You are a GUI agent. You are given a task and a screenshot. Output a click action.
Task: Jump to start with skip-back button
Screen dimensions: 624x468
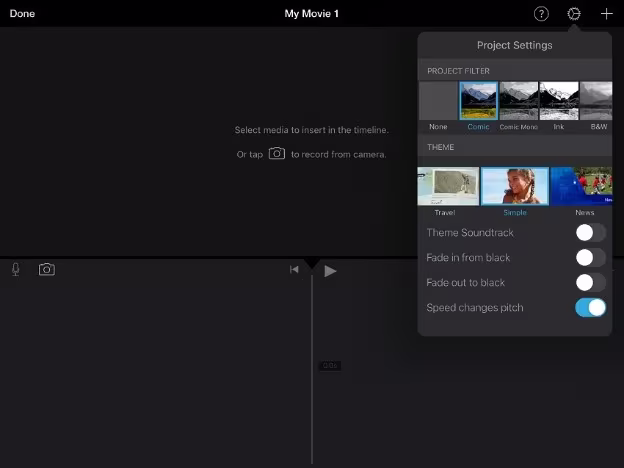(294, 270)
